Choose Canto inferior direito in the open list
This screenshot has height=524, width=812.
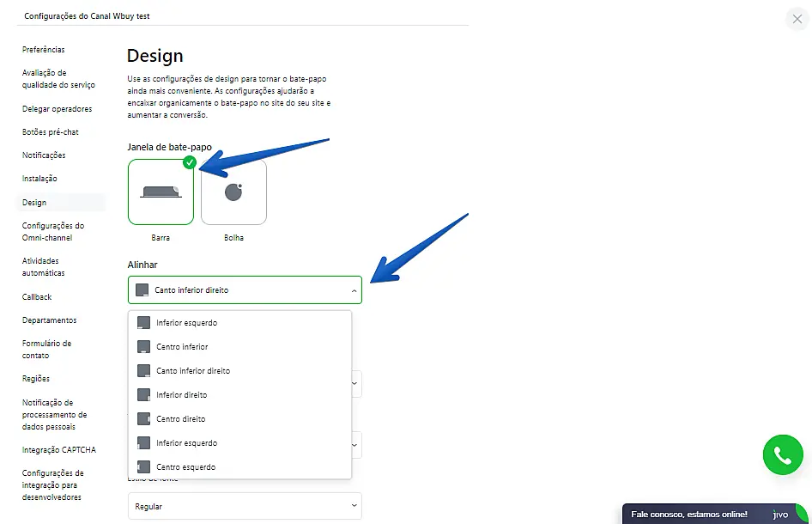pos(193,371)
